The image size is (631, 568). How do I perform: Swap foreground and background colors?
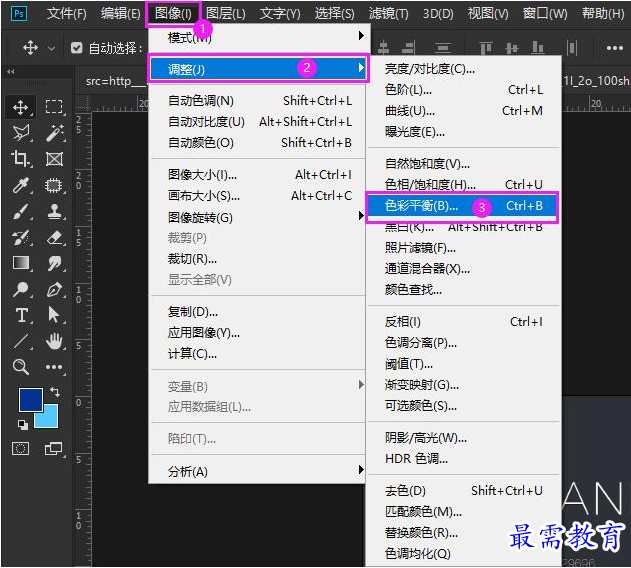tap(55, 391)
